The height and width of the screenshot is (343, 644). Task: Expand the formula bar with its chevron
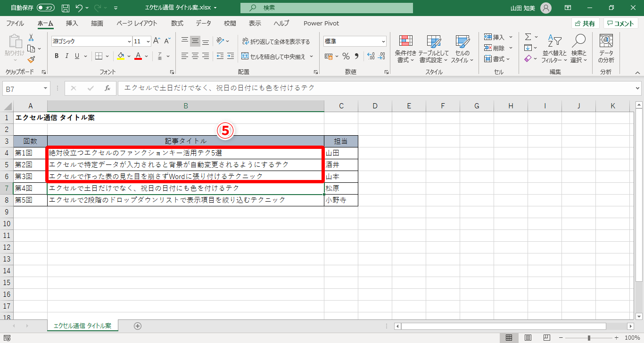tap(638, 88)
